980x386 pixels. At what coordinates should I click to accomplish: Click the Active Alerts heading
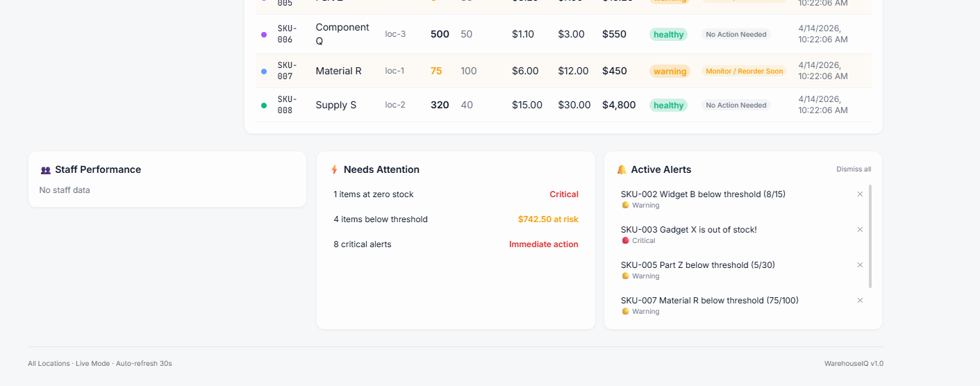661,169
